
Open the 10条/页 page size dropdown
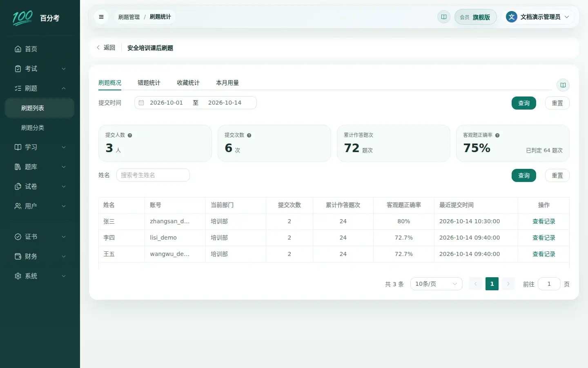437,284
